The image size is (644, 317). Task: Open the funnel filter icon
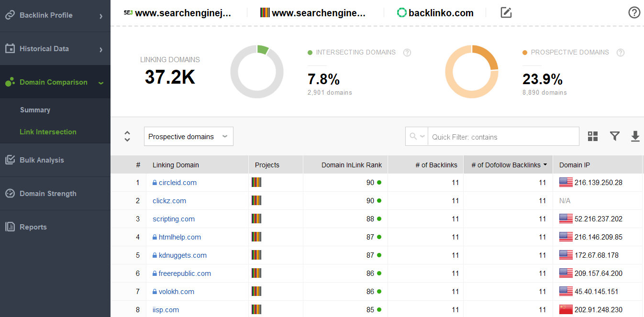pyautogui.click(x=615, y=137)
